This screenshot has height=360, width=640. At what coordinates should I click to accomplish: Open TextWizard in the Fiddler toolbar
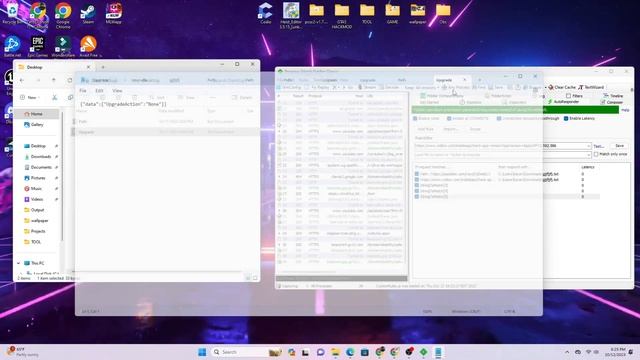[x=591, y=87]
